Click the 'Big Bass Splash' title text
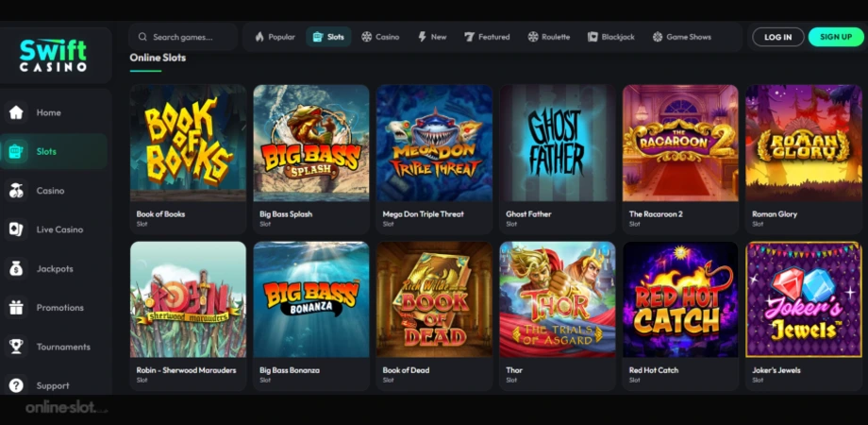This screenshot has width=868, height=425. [286, 213]
